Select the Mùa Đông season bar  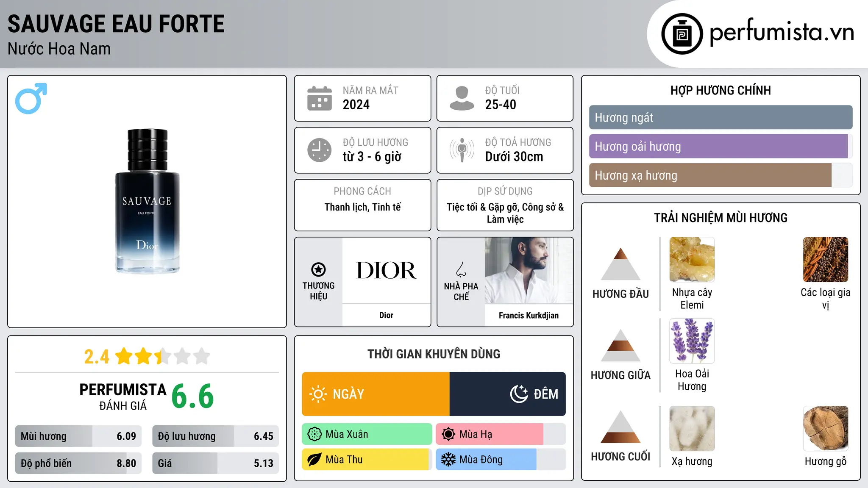tap(501, 460)
